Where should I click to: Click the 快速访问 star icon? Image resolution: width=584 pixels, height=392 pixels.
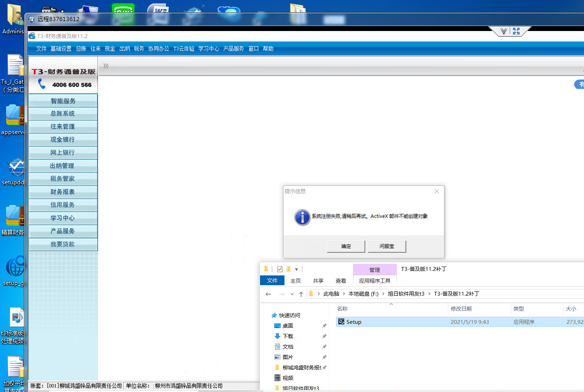274,315
